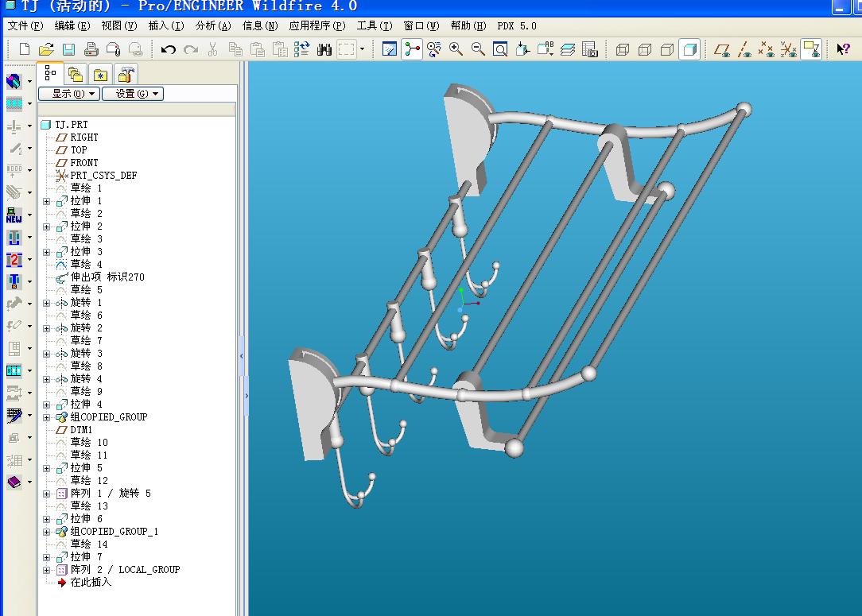Open the saved view list icon
Screen dimensions: 862x616
(x=546, y=49)
